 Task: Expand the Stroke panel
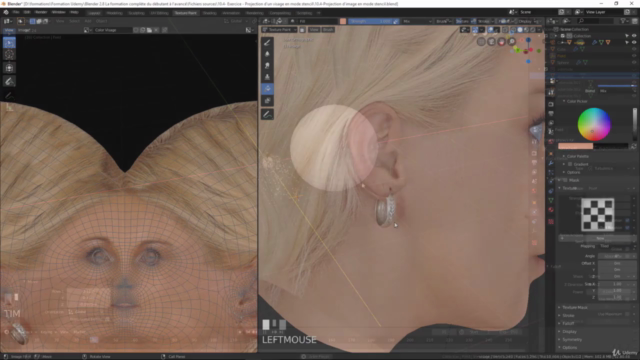(x=568, y=316)
